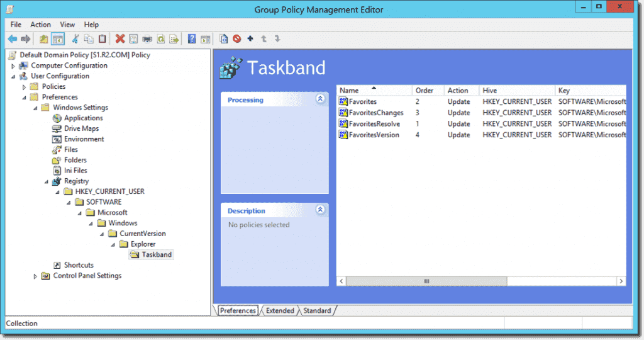This screenshot has width=644, height=340.
Task: Collapse the Description panel chevron
Action: 320,210
